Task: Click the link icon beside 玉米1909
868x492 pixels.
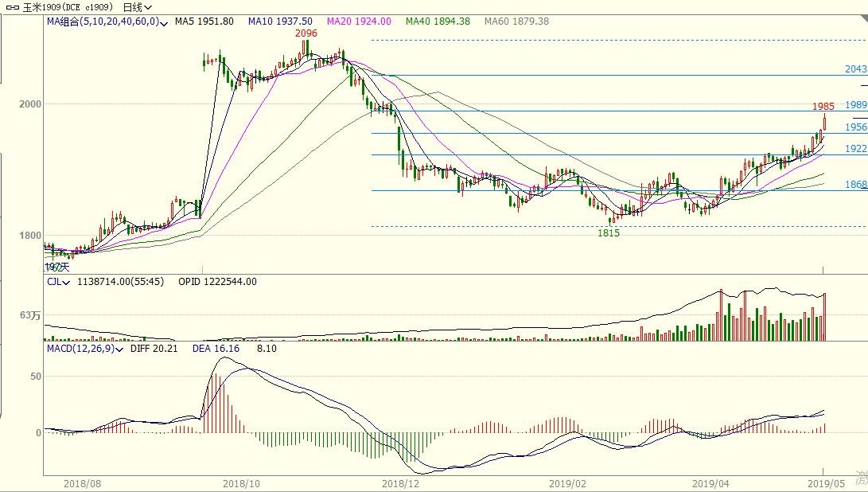Action: pos(12,7)
